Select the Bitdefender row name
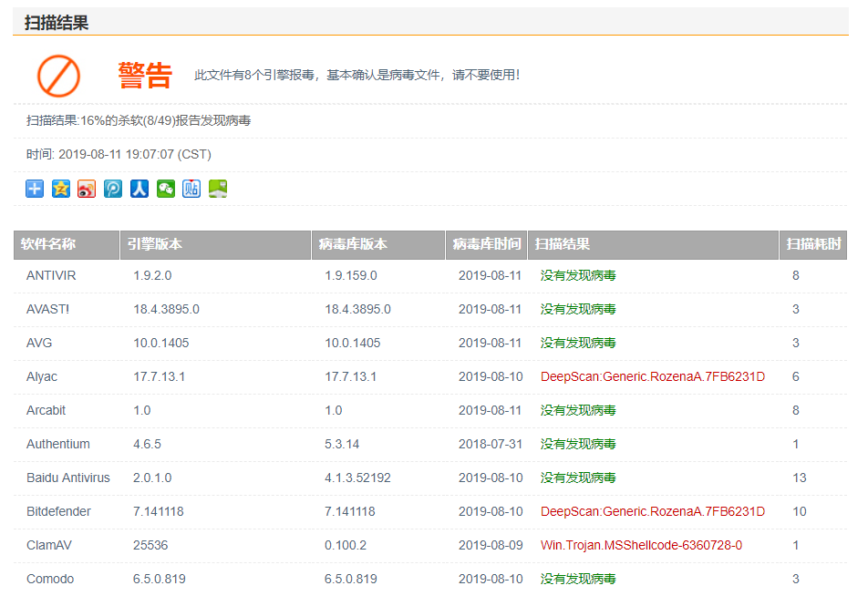 (x=58, y=512)
